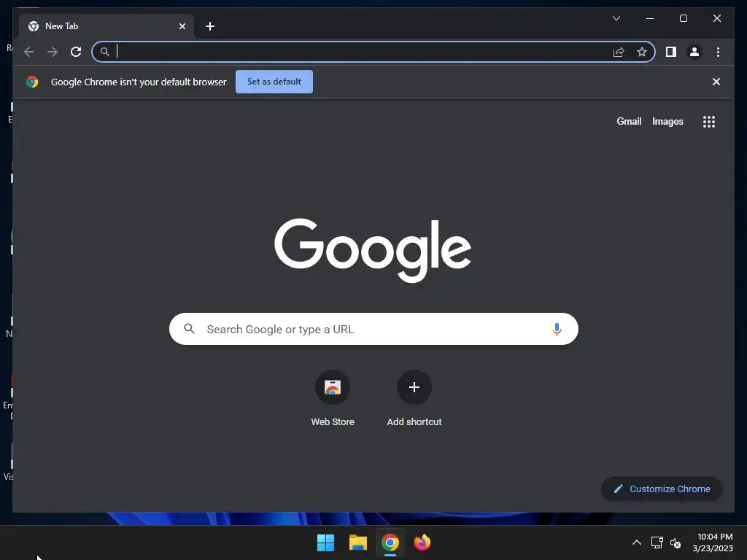Open File Explorer from the taskbar
The height and width of the screenshot is (560, 747).
[357, 542]
